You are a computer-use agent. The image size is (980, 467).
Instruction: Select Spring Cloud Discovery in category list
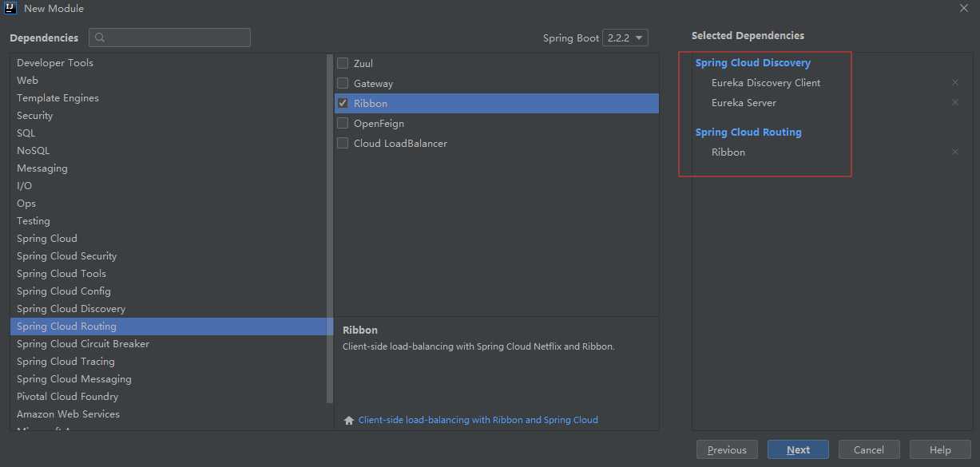click(x=169, y=308)
